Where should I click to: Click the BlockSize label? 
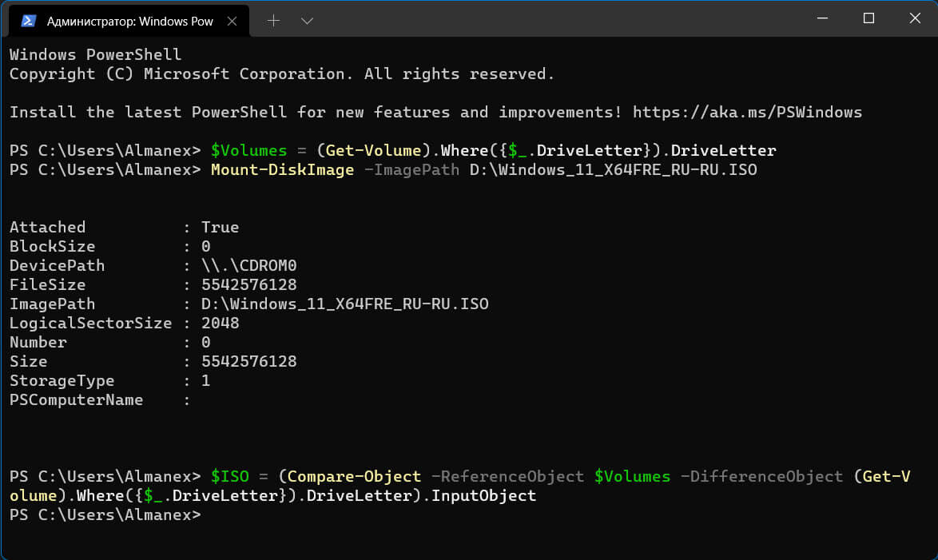point(52,247)
